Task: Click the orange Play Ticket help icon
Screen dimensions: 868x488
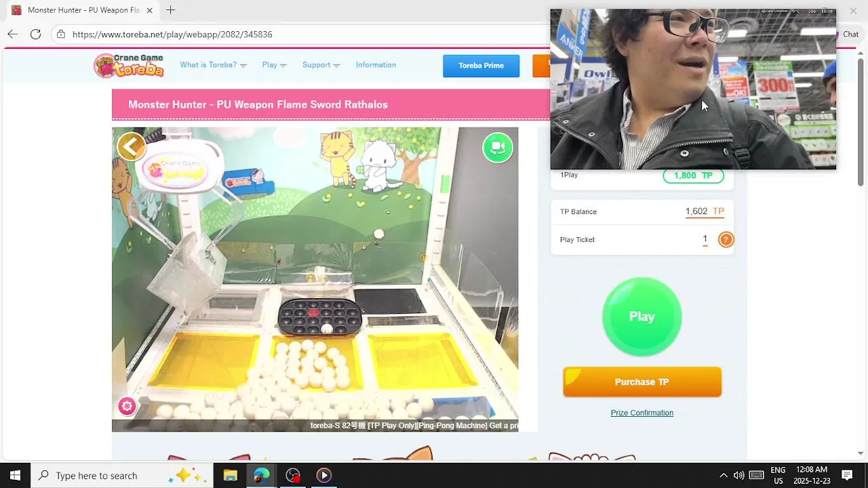Action: tap(726, 239)
